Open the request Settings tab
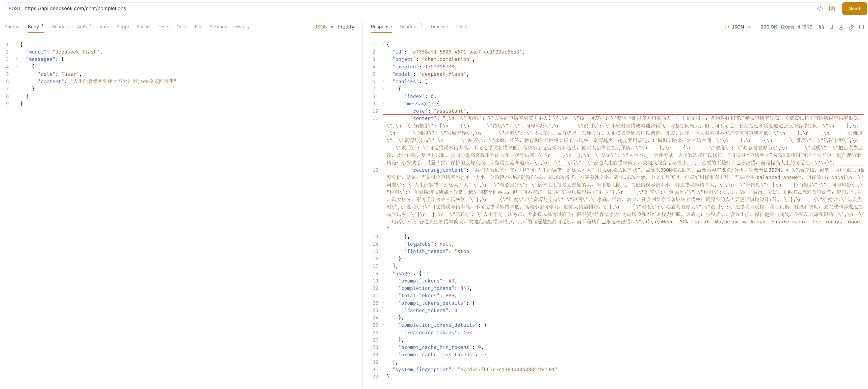Image resolution: width=868 pixels, height=389 pixels. click(218, 27)
